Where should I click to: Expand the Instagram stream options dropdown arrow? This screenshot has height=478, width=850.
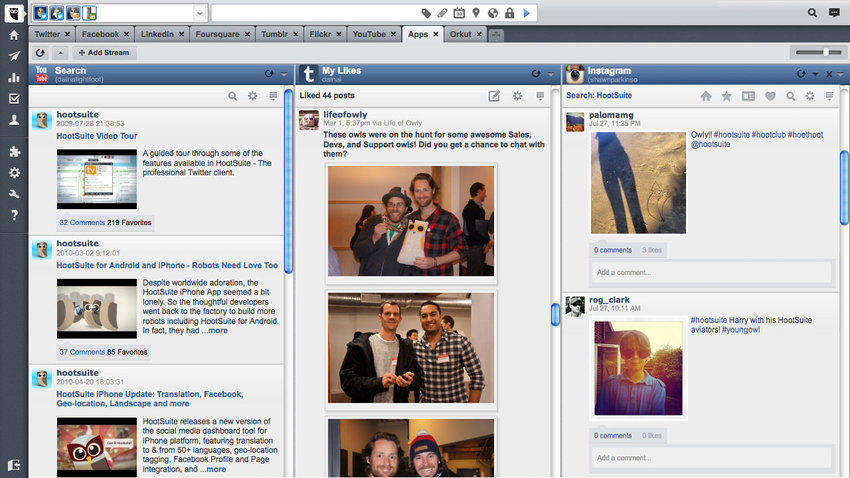(815, 74)
